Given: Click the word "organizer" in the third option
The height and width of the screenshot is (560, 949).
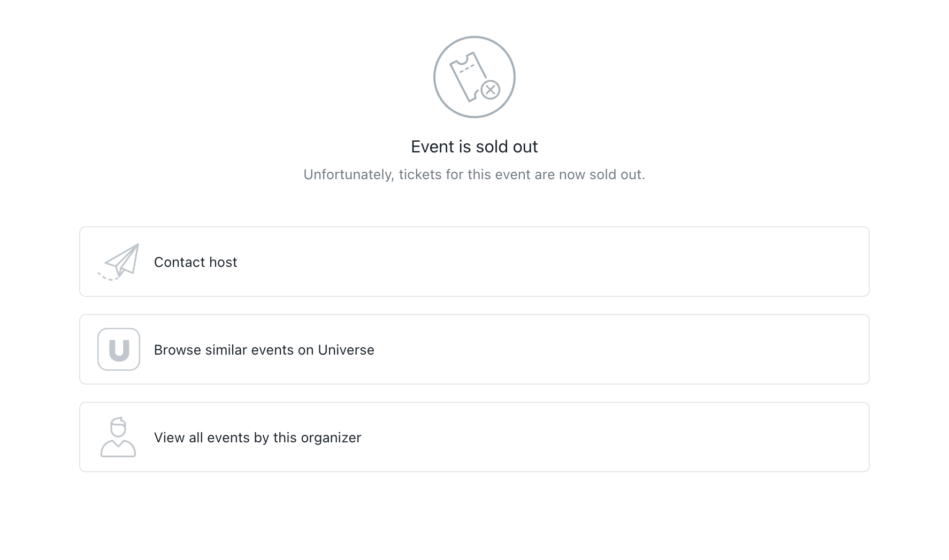Looking at the screenshot, I should point(331,438).
